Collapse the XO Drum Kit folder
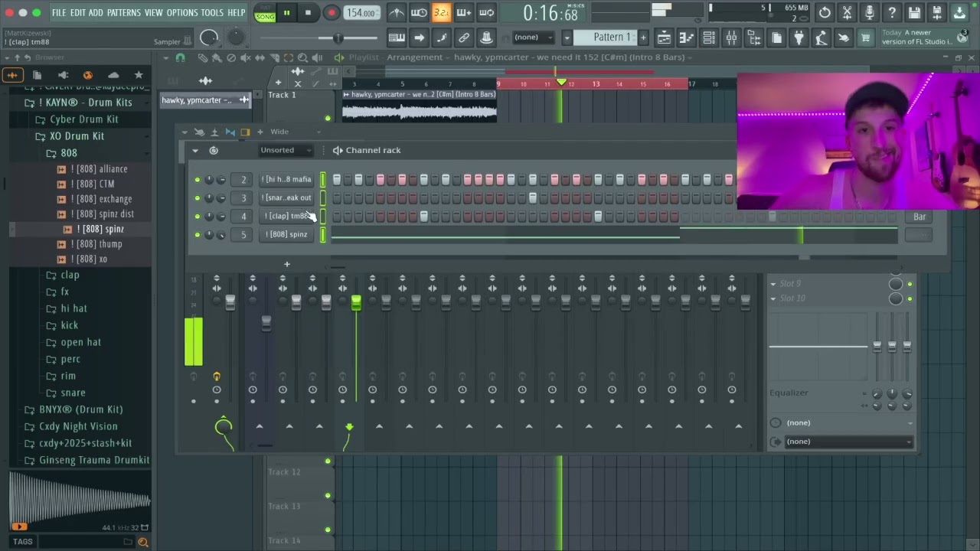Screen dimensions: 980x551 [77, 136]
